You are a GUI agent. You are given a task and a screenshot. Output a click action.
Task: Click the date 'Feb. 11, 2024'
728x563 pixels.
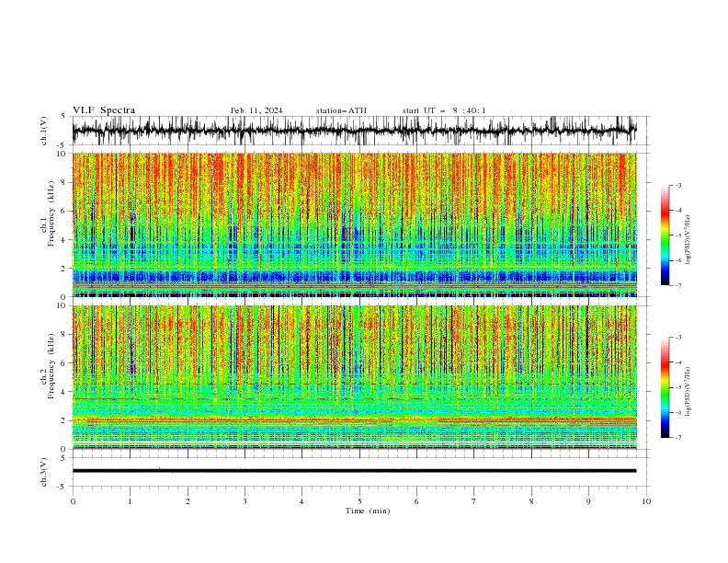pyautogui.click(x=256, y=110)
